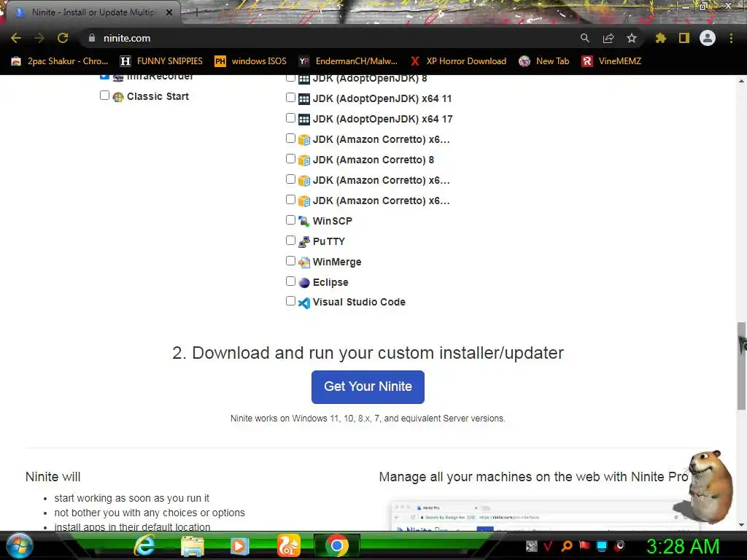Open the Windows Start orb
The image size is (747, 560).
click(x=20, y=545)
